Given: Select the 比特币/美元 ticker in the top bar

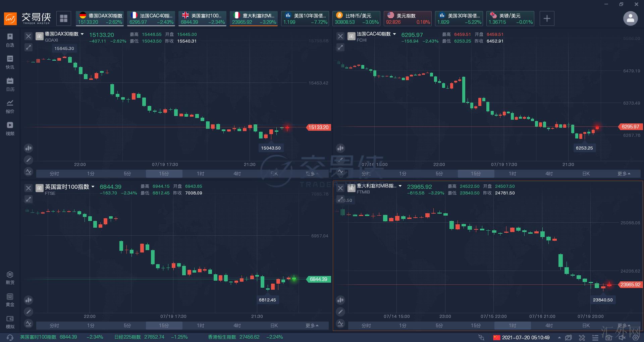Looking at the screenshot, I should [357, 18].
